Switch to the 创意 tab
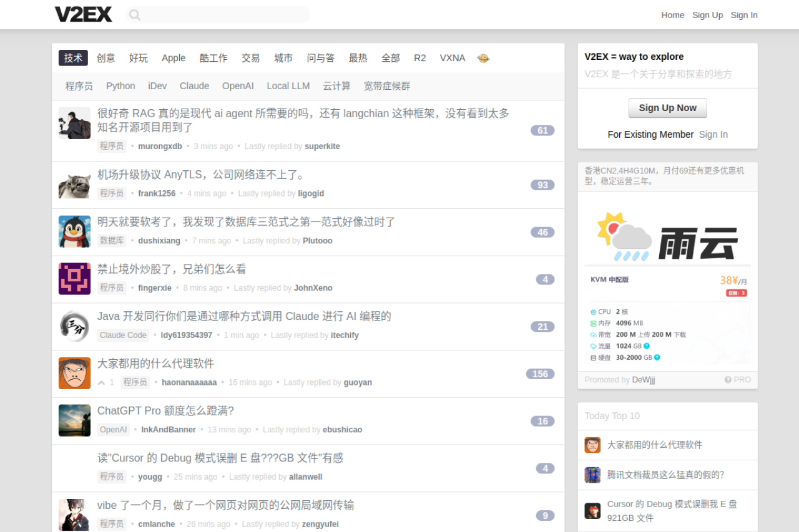Screen dimensions: 799x532 106,58
